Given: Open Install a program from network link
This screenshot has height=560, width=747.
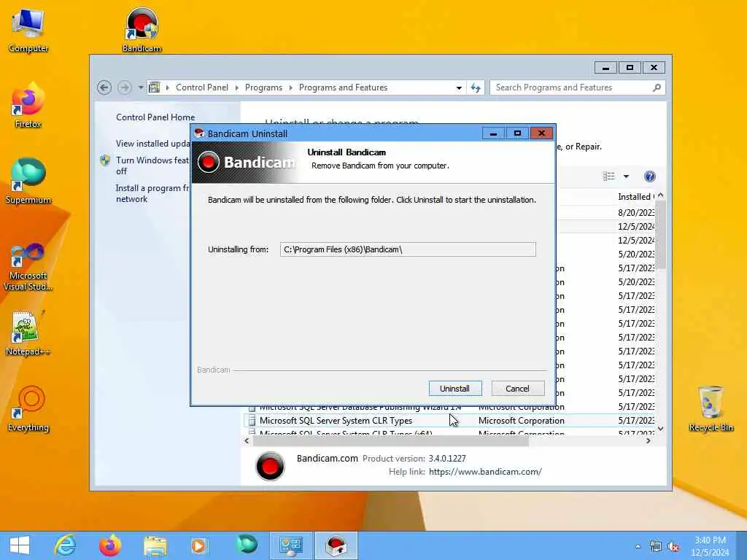Looking at the screenshot, I should 152,193.
